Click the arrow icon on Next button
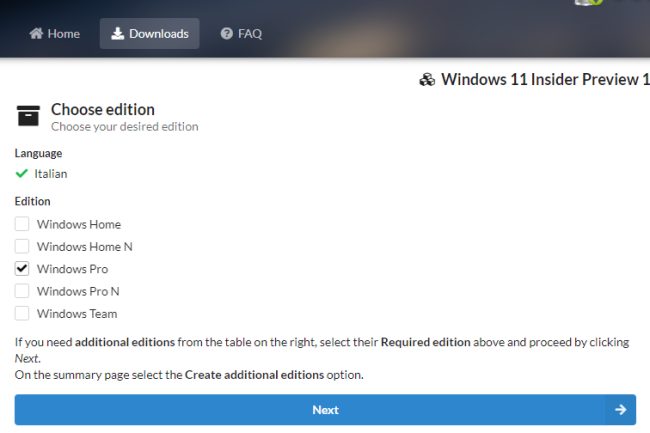This screenshot has height=433, width=650. pos(621,410)
